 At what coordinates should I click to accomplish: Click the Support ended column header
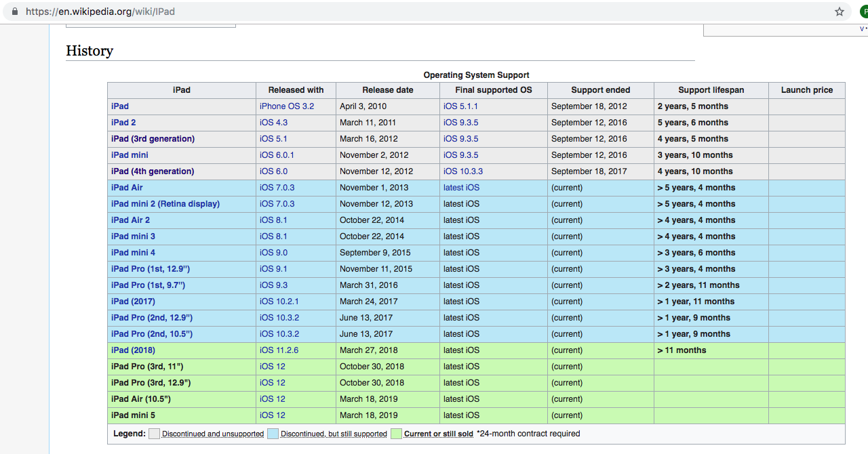pyautogui.click(x=601, y=90)
